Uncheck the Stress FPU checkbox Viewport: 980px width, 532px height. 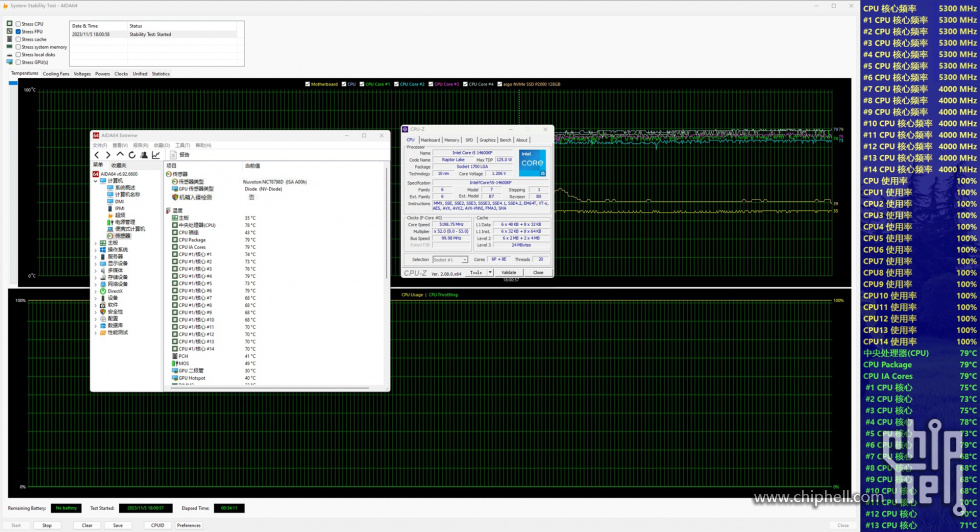tap(18, 31)
